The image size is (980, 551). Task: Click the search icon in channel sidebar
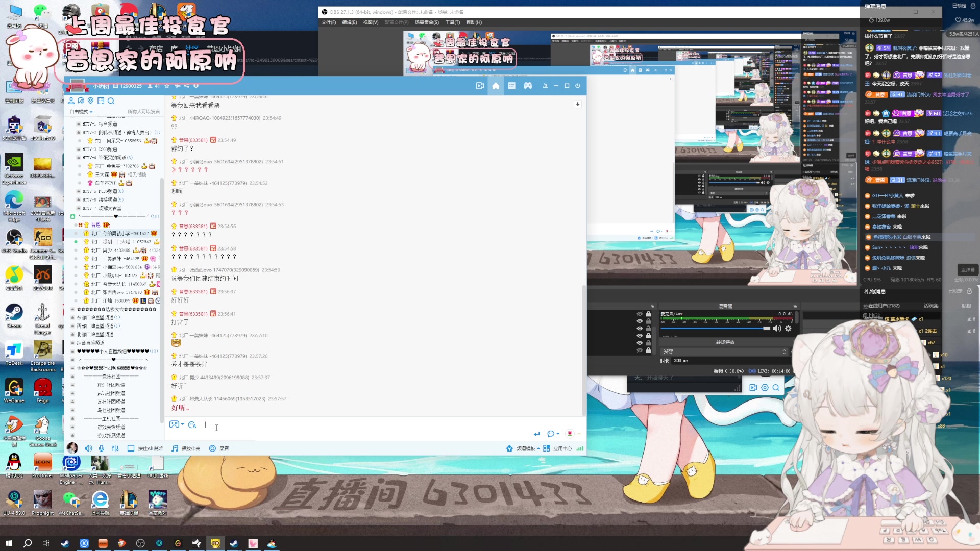tap(111, 101)
